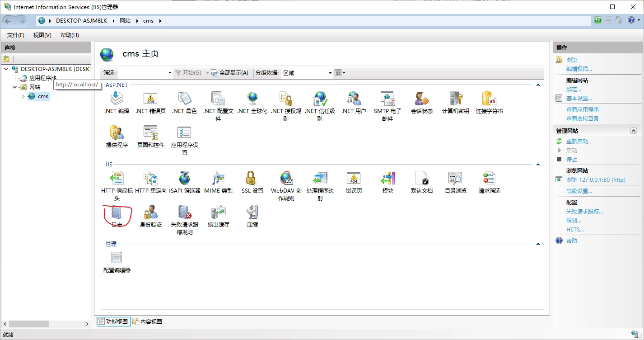Click the connections panel horizontal scrollbar
This screenshot has height=340, width=644.
45,324
